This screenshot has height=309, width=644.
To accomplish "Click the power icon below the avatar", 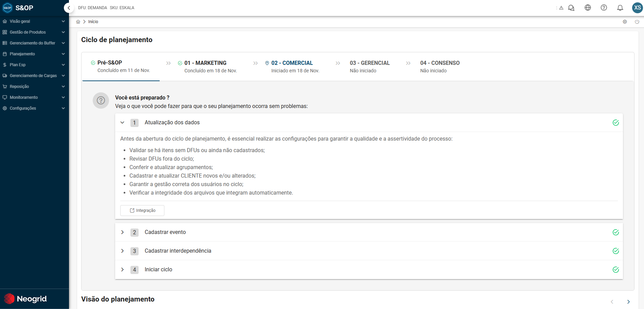I will (637, 22).
